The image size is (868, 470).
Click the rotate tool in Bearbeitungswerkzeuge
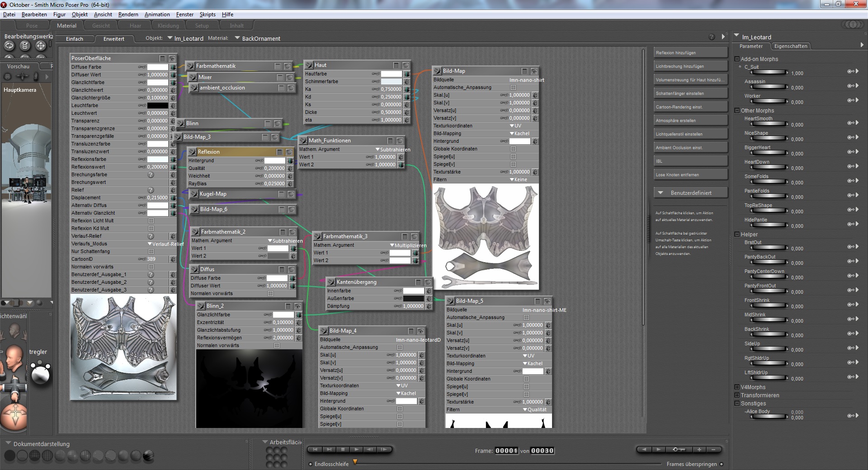click(9, 46)
